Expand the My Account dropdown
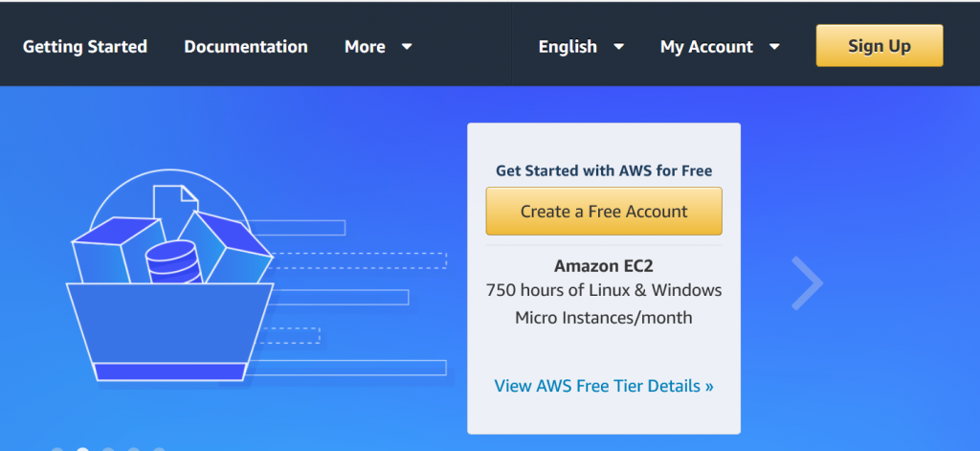Screen dimensions: 980x451 click(x=720, y=46)
